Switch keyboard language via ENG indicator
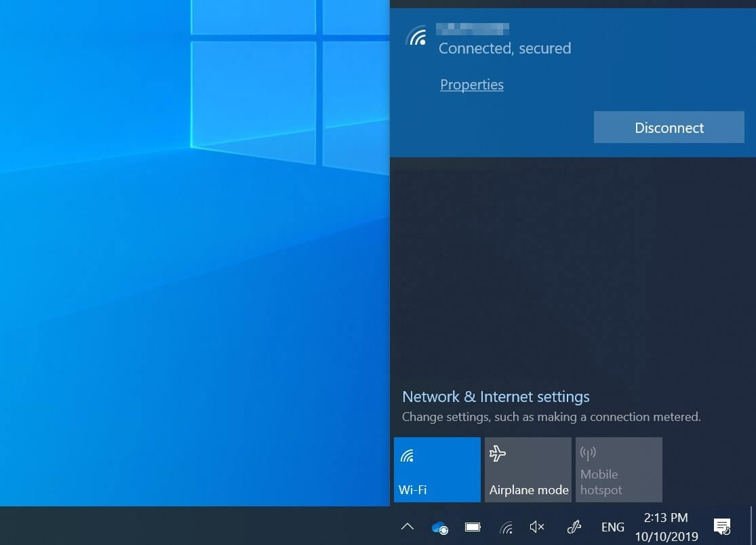The image size is (756, 545). point(612,527)
